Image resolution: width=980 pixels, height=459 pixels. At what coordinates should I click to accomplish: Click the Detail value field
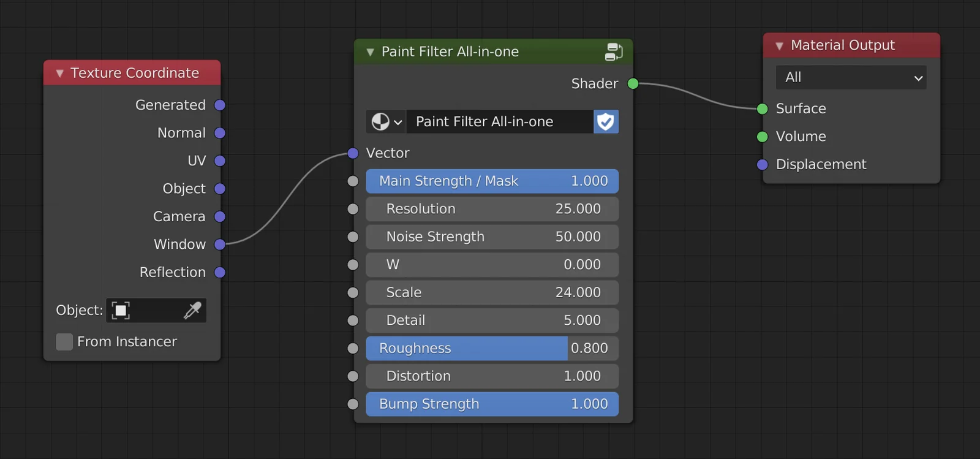coord(492,321)
